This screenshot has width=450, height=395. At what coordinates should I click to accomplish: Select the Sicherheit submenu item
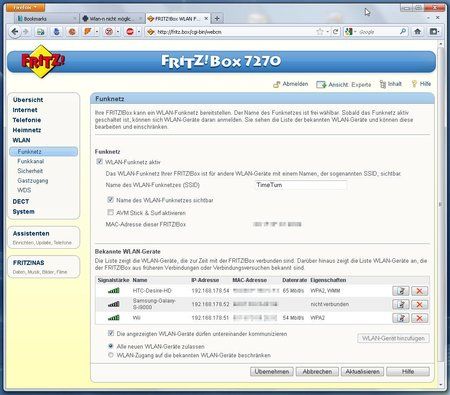click(30, 171)
